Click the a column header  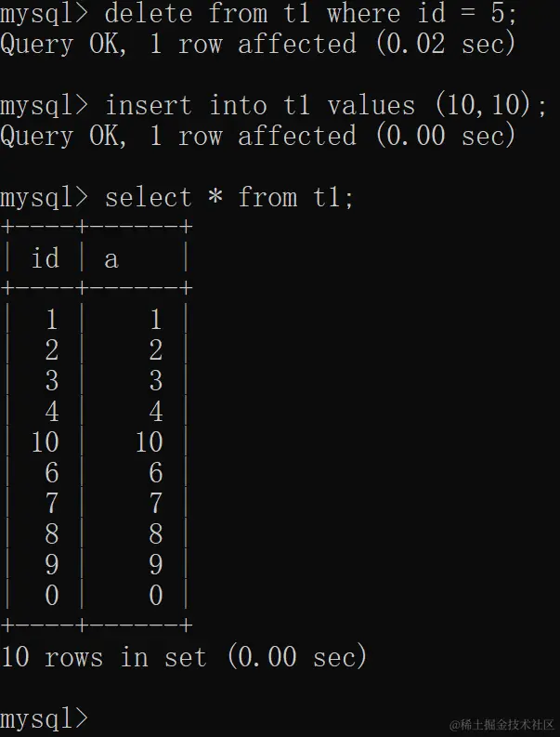[111, 259]
